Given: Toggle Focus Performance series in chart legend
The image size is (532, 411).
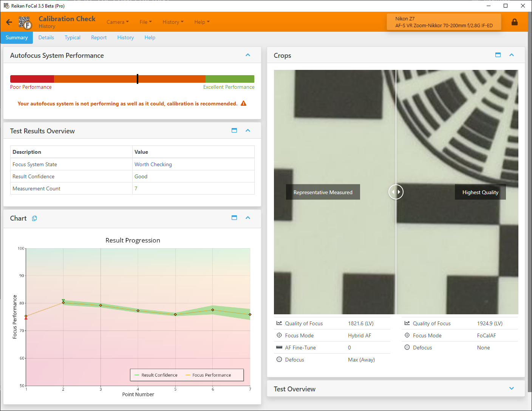Looking at the screenshot, I should pyautogui.click(x=208, y=375).
